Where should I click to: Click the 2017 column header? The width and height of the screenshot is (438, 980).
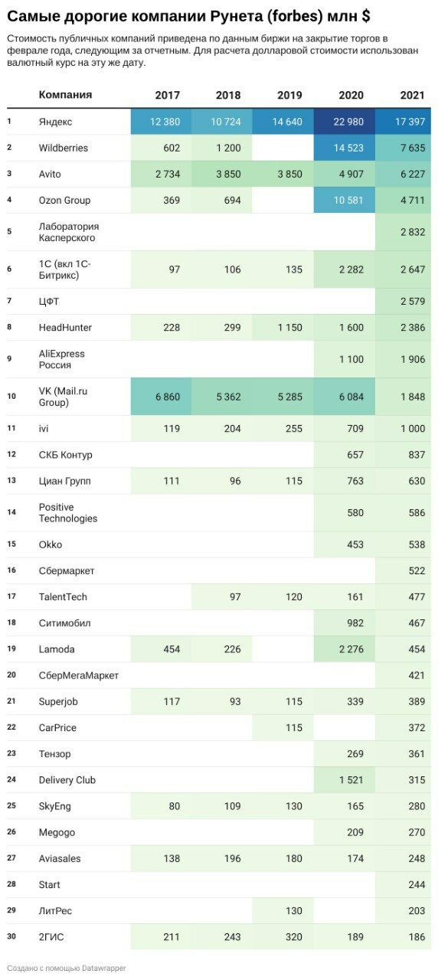coord(167,96)
